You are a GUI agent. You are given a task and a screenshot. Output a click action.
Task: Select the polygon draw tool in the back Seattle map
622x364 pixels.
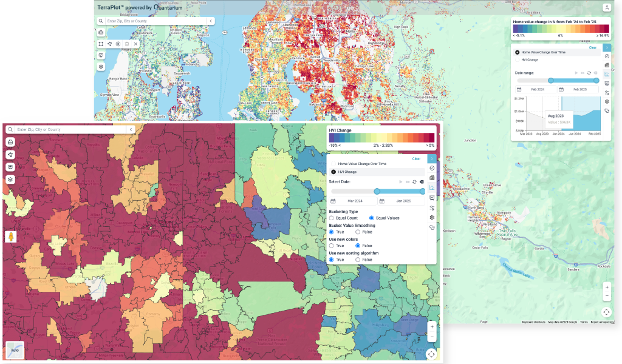109,44
